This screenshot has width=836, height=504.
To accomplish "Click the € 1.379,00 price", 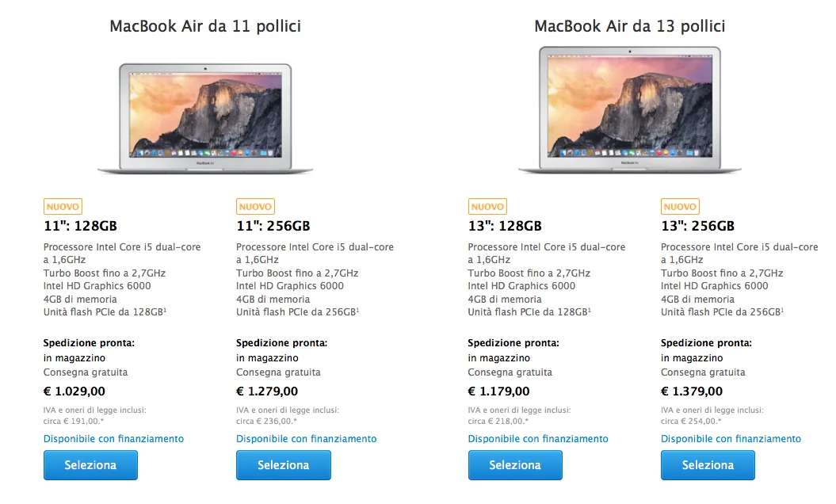I will 692,391.
